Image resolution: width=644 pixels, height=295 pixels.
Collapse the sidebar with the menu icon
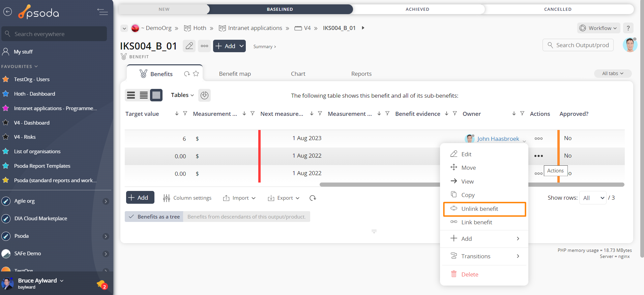pos(103,12)
